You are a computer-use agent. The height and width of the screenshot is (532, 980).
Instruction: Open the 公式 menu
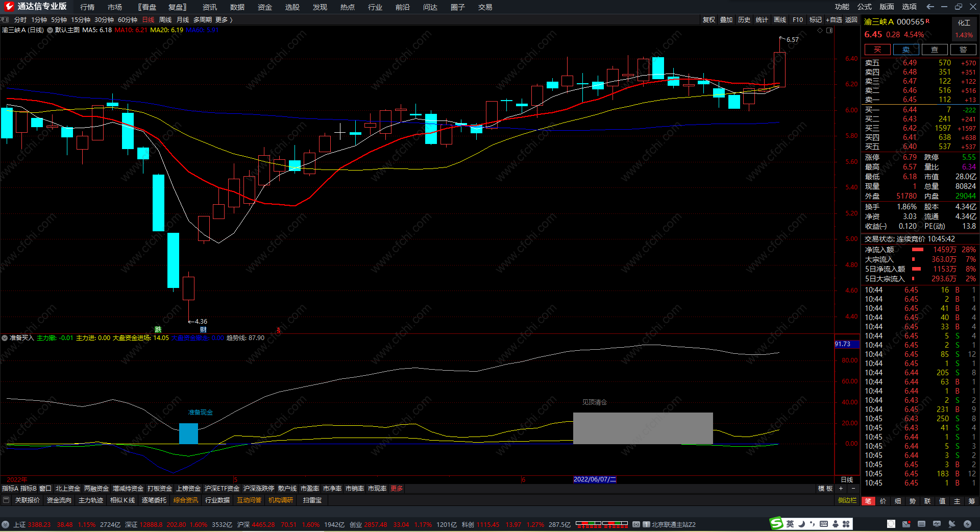point(865,7)
